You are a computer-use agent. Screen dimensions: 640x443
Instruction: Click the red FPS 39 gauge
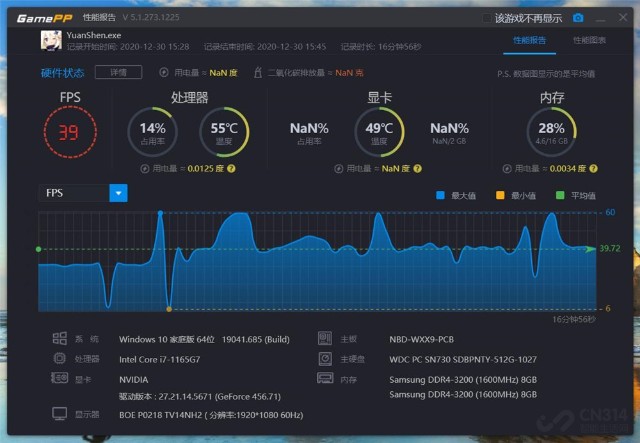(69, 132)
